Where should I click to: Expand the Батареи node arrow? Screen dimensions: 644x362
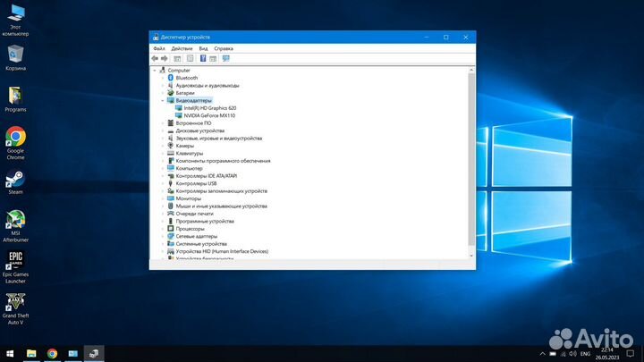tap(163, 93)
